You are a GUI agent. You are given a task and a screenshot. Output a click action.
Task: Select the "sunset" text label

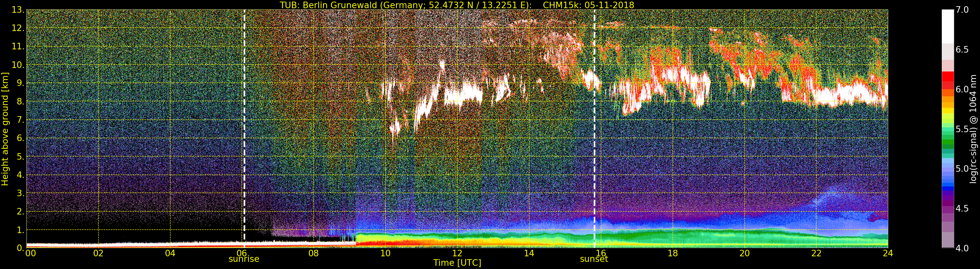pos(593,259)
